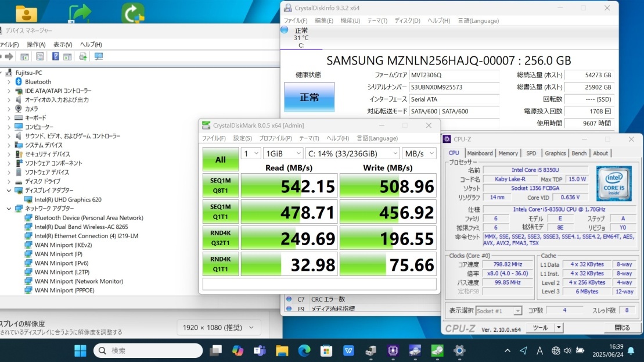Image resolution: width=644 pixels, height=362 pixels.
Task: Click the update driver icon with green arrow
Action: [x=82, y=56]
